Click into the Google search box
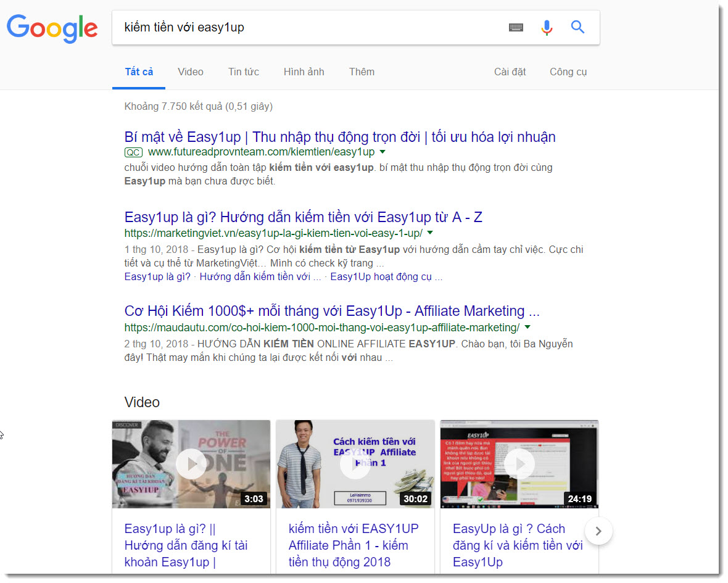The image size is (728, 583). (308, 27)
